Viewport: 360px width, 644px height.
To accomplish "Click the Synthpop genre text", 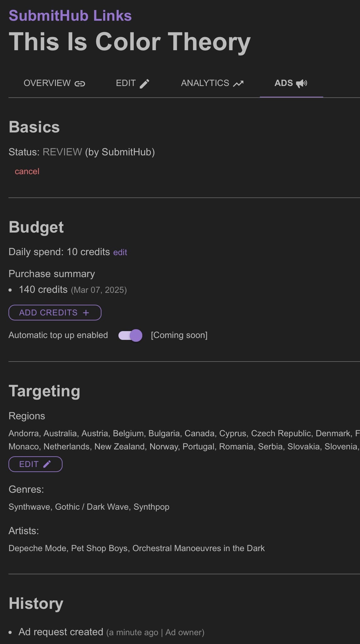I will coord(151,507).
